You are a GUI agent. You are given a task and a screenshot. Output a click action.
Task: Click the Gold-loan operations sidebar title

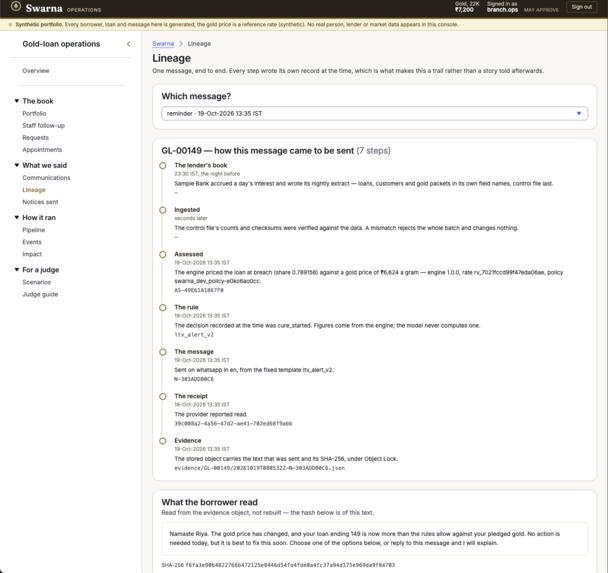coord(61,44)
